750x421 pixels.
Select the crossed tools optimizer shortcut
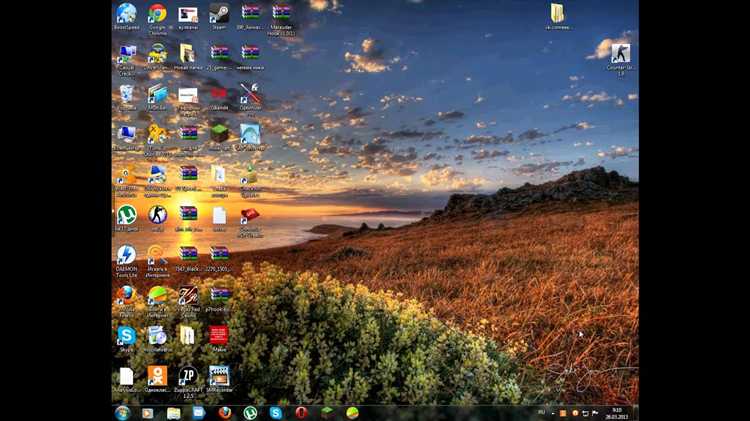[250, 95]
